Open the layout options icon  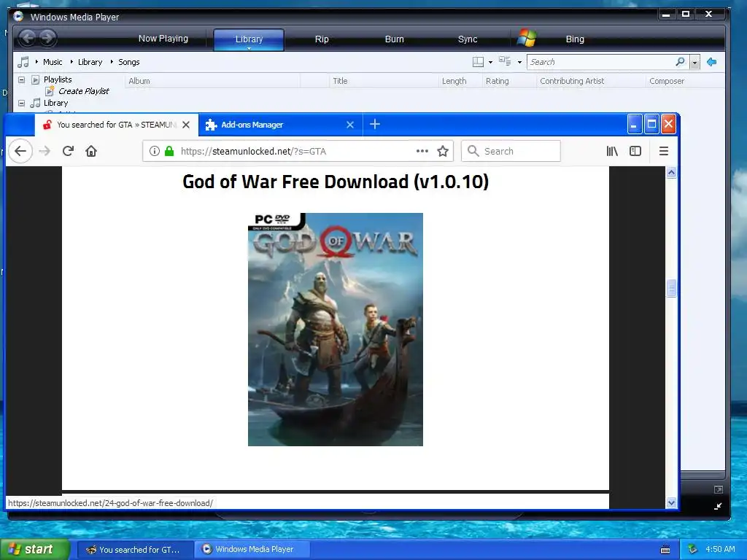(x=478, y=62)
